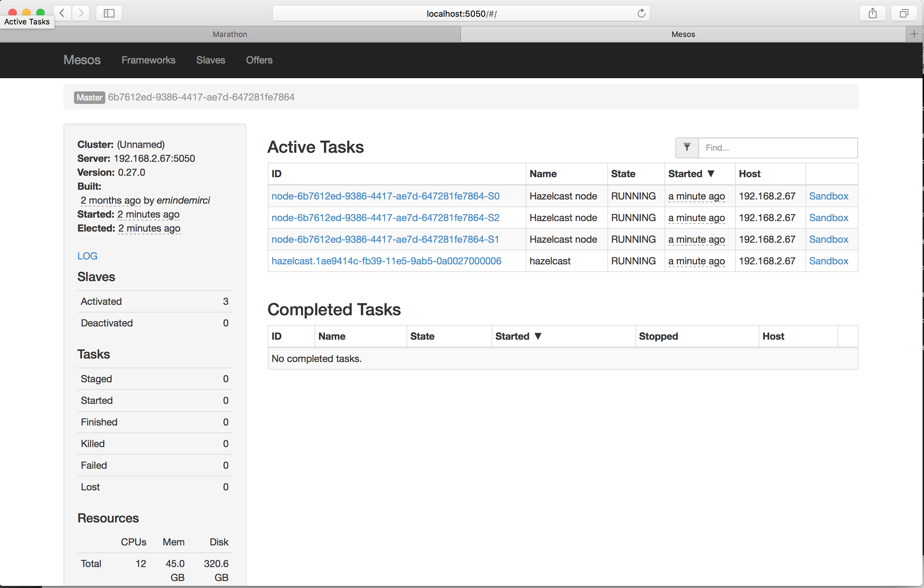924x588 pixels.
Task: Sort Active Tasks by State column
Action: click(623, 173)
